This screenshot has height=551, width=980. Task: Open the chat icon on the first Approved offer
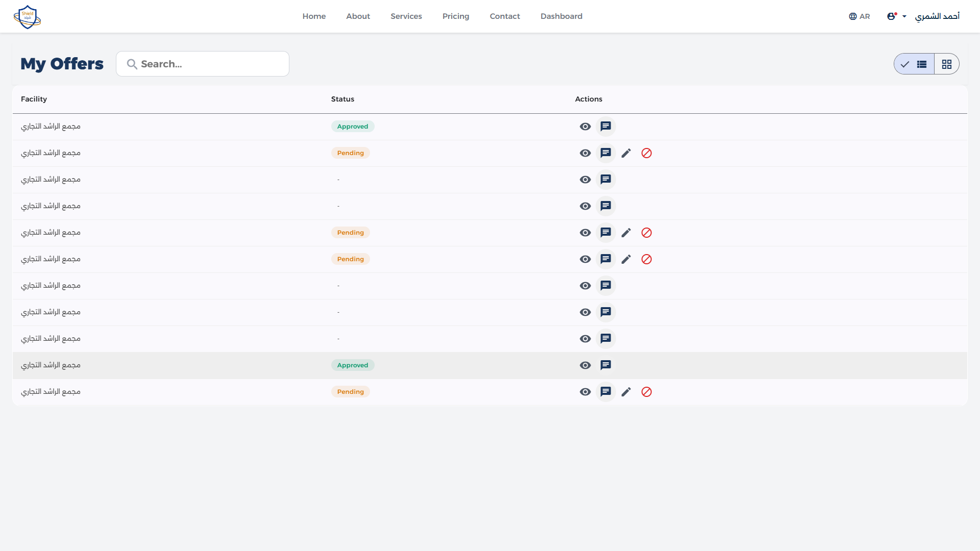606,126
